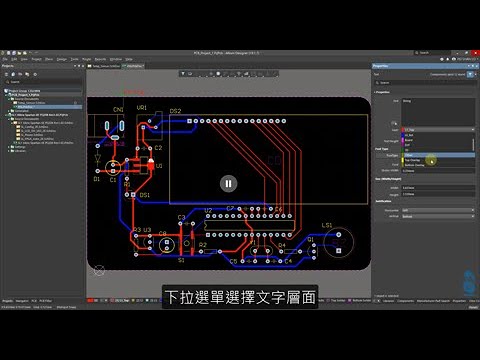Click the Search field in the Projects panel
The image size is (480, 360).
(43, 82)
